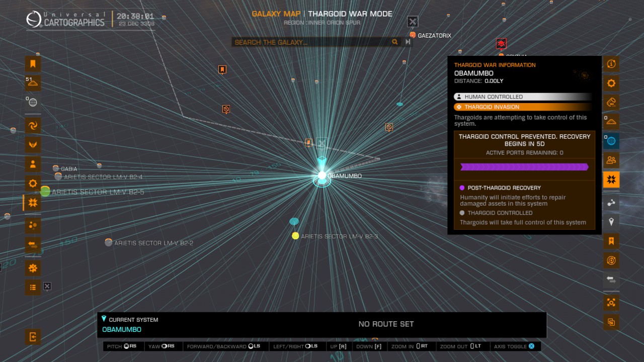The image size is (644, 362).
Task: Select the spiral galaxy realistic-mode icon
Action: 33,125
